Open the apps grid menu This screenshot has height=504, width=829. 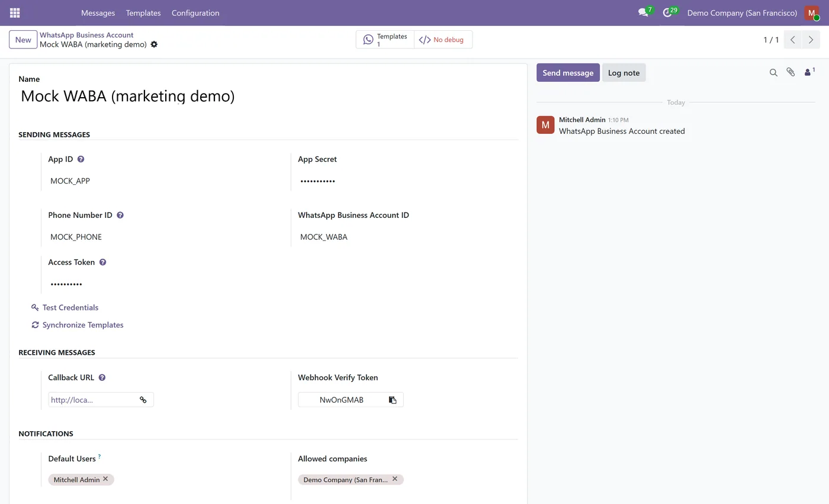point(15,12)
